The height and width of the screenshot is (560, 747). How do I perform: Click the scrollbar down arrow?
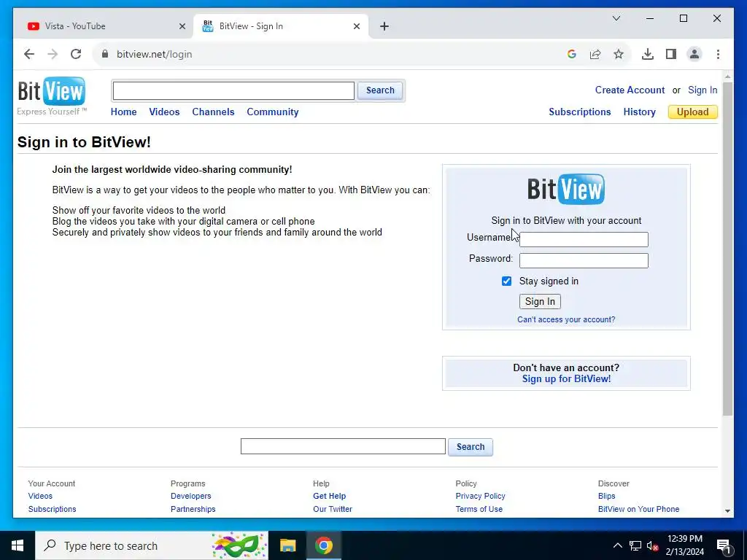(727, 511)
